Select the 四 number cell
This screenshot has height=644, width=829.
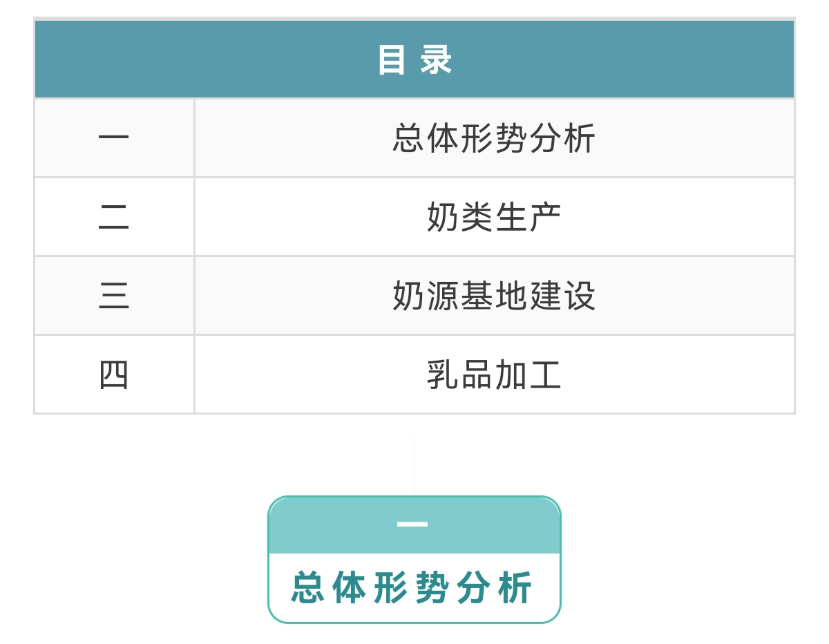click(115, 375)
